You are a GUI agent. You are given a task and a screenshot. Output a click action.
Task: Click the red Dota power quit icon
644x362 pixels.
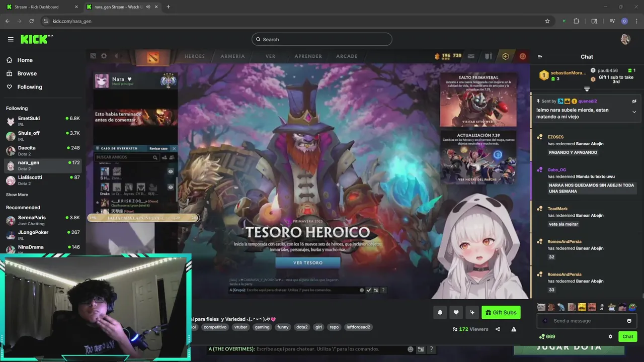(x=523, y=57)
